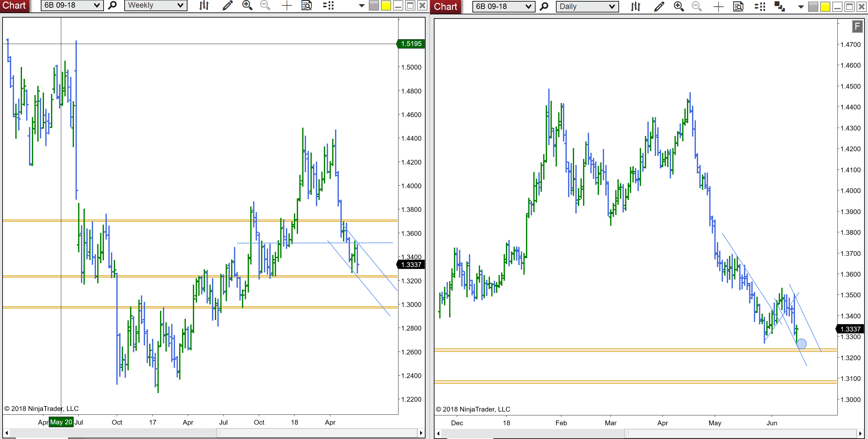Image resolution: width=868 pixels, height=439 pixels.
Task: Click yellow link swatch in Daily chart window
Action: pyautogui.click(x=825, y=7)
